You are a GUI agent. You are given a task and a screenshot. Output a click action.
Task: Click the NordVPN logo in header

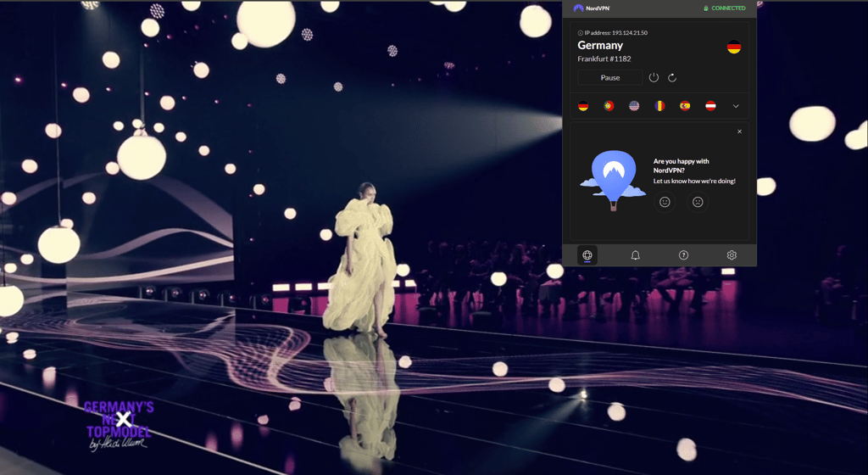point(591,8)
